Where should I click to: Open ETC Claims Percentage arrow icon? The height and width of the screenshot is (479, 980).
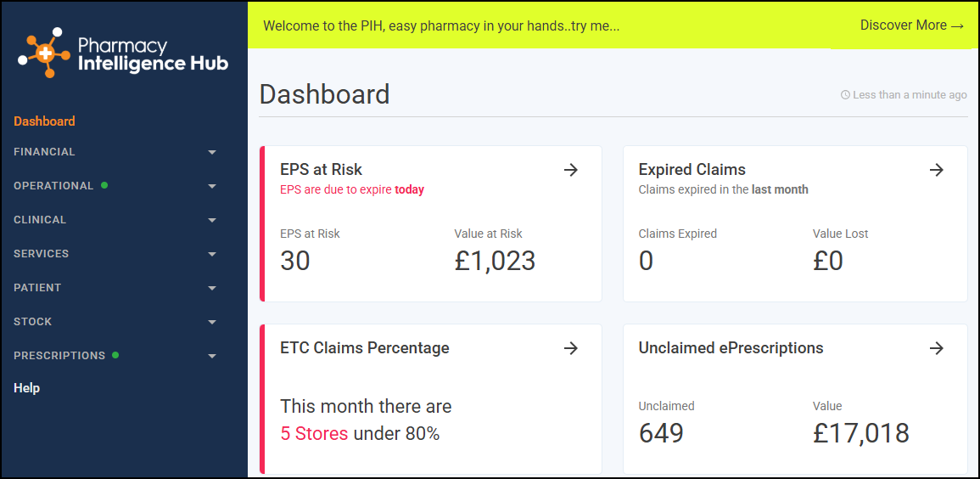click(571, 348)
